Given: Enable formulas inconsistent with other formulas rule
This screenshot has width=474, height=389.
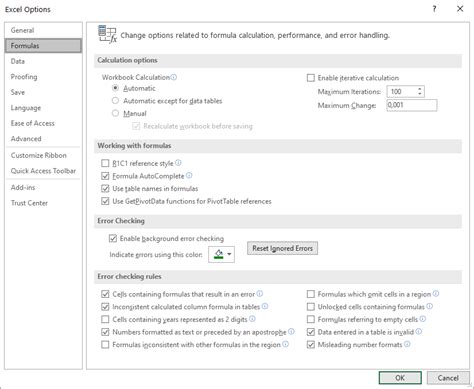Looking at the screenshot, I should coord(105,345).
